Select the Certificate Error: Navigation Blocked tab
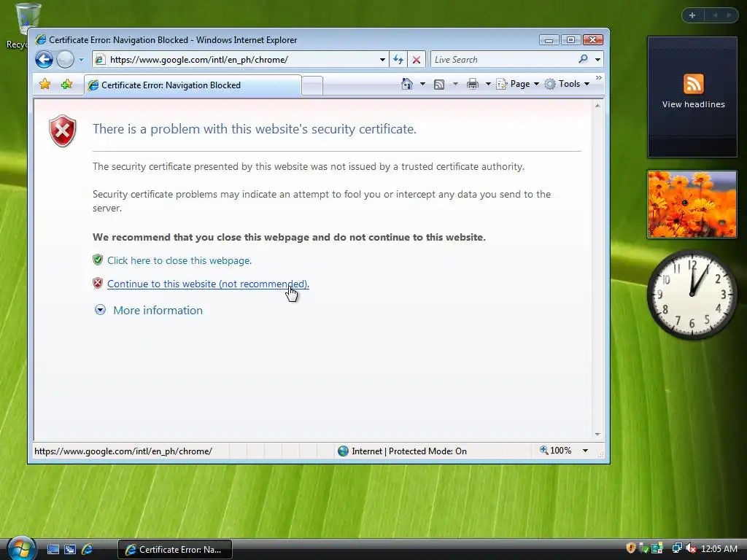 pyautogui.click(x=193, y=85)
